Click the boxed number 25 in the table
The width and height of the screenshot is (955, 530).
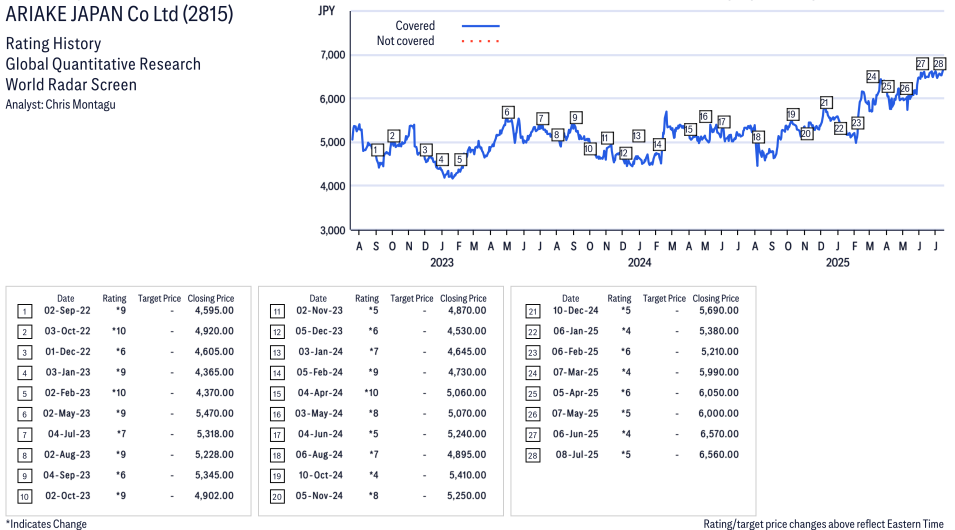pyautogui.click(x=533, y=394)
